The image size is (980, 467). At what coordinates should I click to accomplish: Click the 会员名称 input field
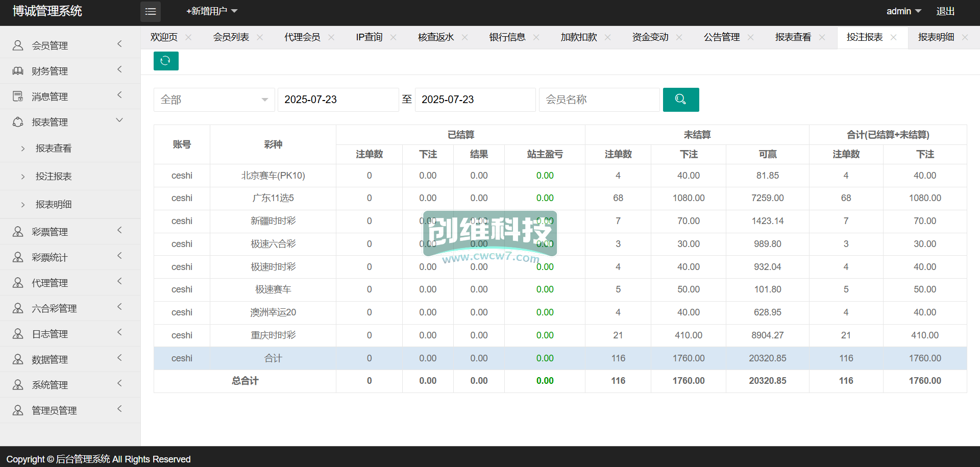(x=599, y=100)
